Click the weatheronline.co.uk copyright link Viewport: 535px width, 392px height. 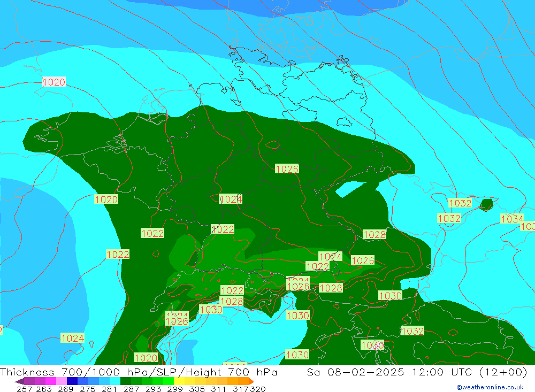pos(490,387)
